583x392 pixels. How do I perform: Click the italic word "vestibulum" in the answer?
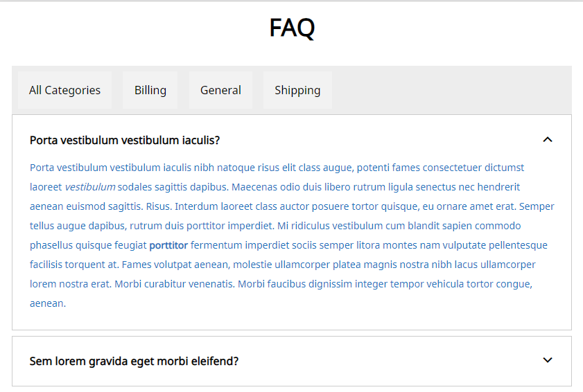[x=90, y=187]
